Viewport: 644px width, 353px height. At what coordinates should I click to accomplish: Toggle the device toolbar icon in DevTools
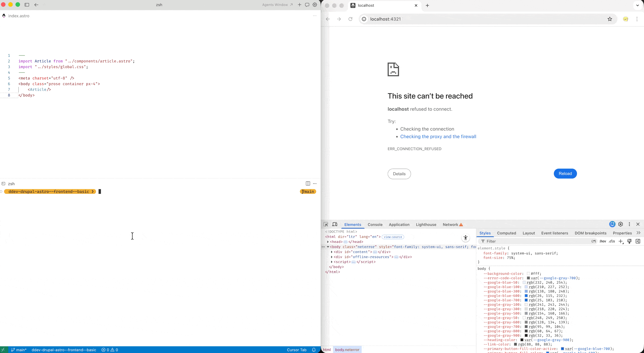coord(335,224)
